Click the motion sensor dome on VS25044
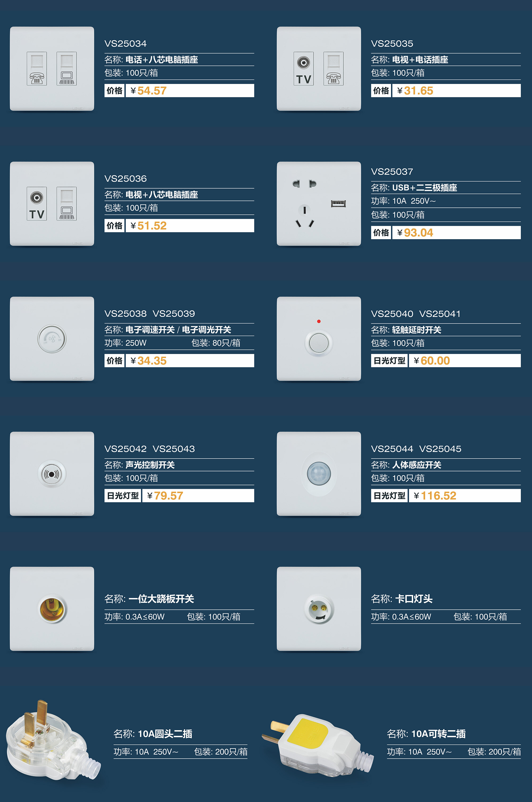This screenshot has height=802, width=532. pyautogui.click(x=319, y=473)
